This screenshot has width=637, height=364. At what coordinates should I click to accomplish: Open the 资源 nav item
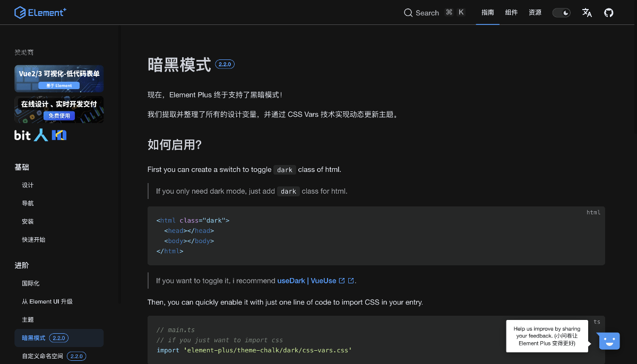point(535,12)
